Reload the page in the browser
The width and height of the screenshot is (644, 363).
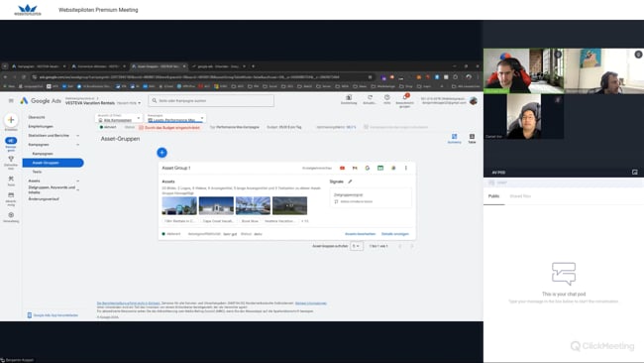coord(24,77)
